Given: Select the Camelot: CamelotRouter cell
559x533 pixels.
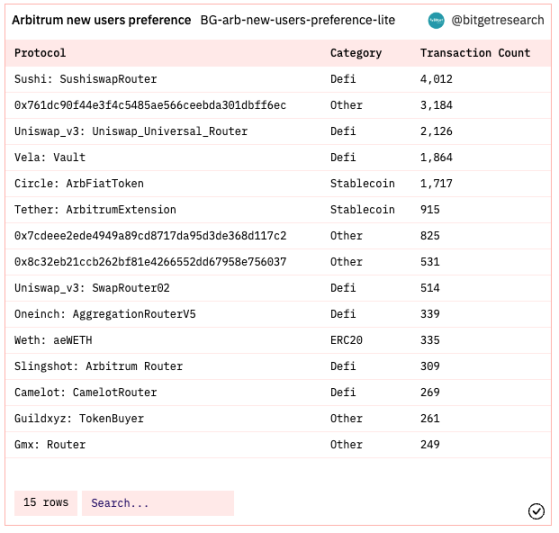Looking at the screenshot, I should click(86, 392).
